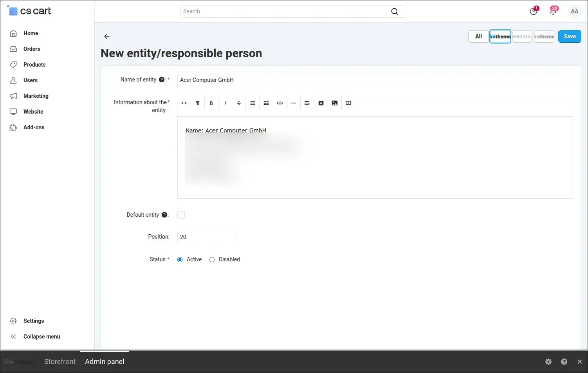
Task: Open the list options in editor toolbar
Action: (x=253, y=103)
